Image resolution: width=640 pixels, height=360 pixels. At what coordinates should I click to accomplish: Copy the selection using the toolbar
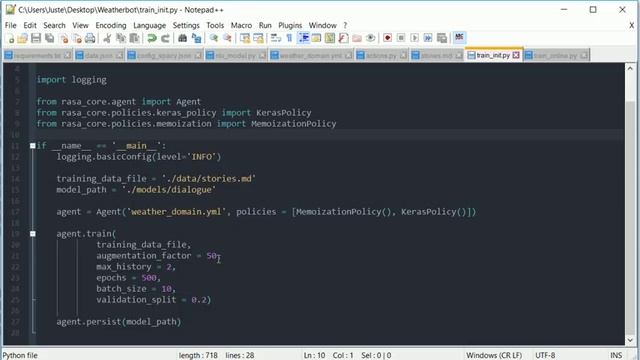(x=121, y=38)
